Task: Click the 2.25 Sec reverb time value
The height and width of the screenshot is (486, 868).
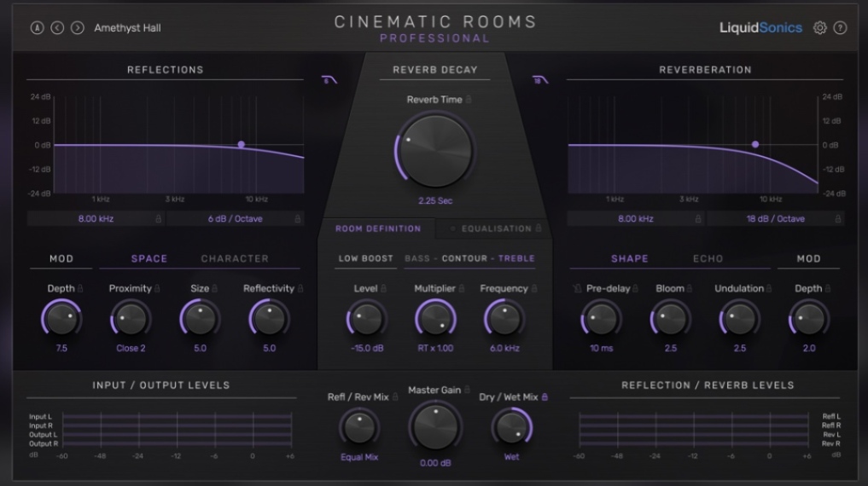Action: [x=435, y=200]
